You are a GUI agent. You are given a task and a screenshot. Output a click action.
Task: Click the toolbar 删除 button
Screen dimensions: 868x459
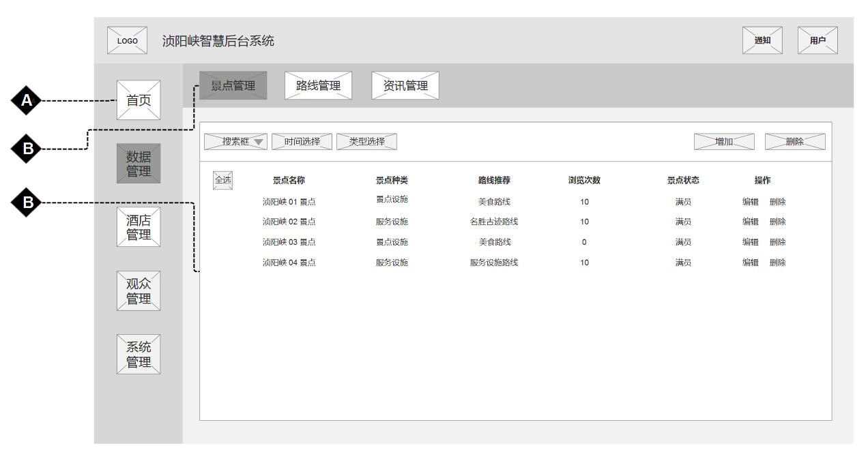pyautogui.click(x=794, y=142)
